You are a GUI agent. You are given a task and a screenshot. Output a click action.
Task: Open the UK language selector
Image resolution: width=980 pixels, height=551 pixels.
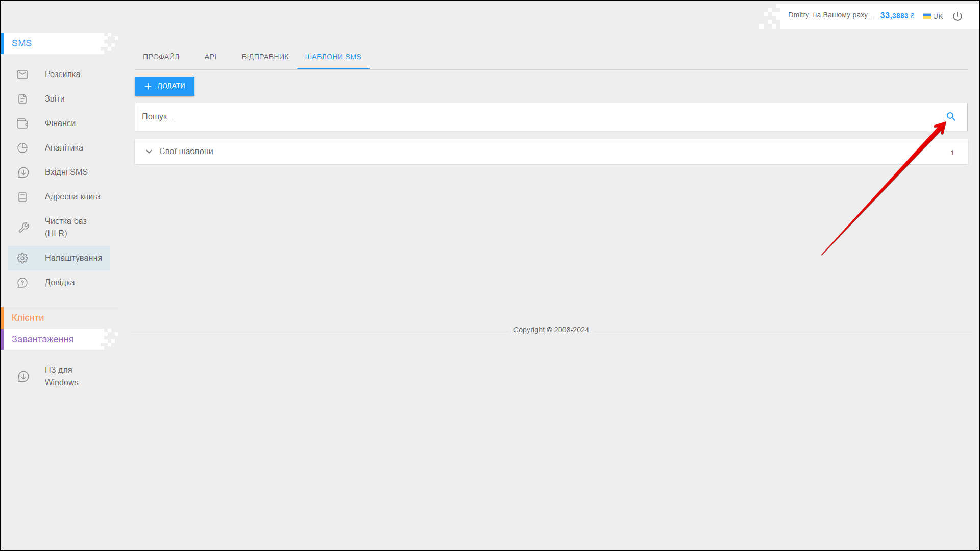tap(933, 16)
